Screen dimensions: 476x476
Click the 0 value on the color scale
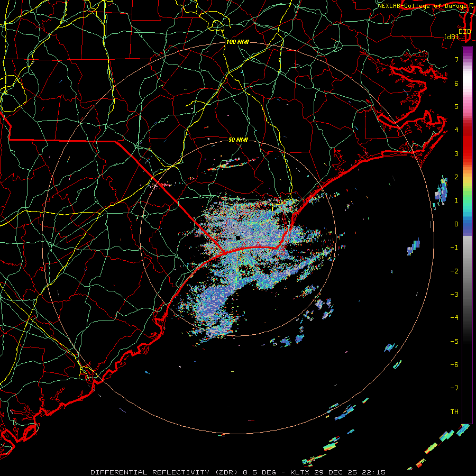click(x=456, y=224)
